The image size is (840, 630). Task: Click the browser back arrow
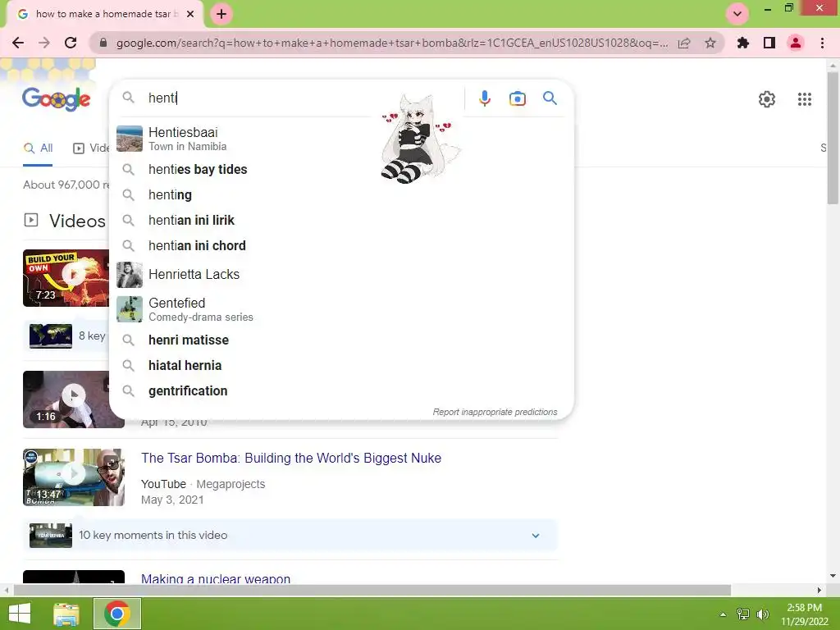[18, 43]
